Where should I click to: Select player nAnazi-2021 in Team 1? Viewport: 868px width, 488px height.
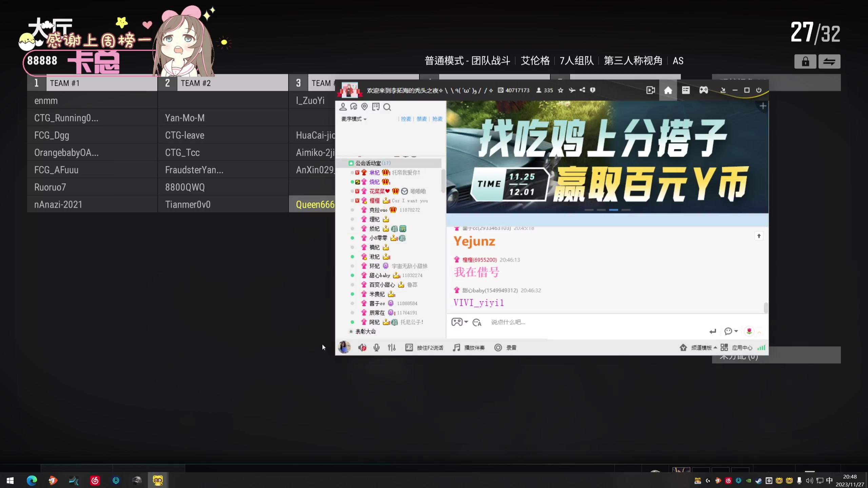[x=92, y=204]
